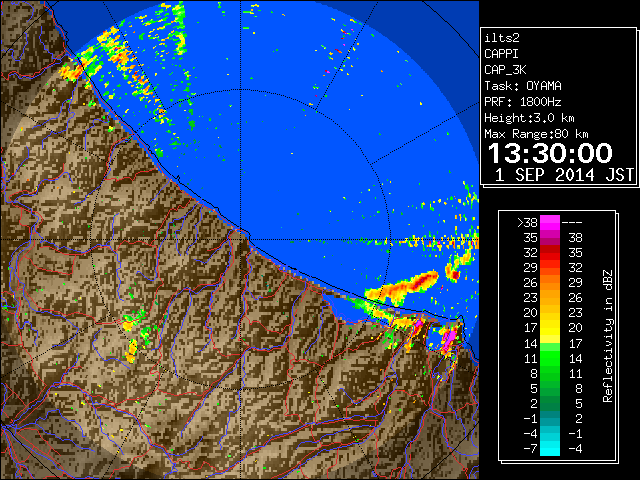Click the Max Range:80 km line

click(x=536, y=134)
